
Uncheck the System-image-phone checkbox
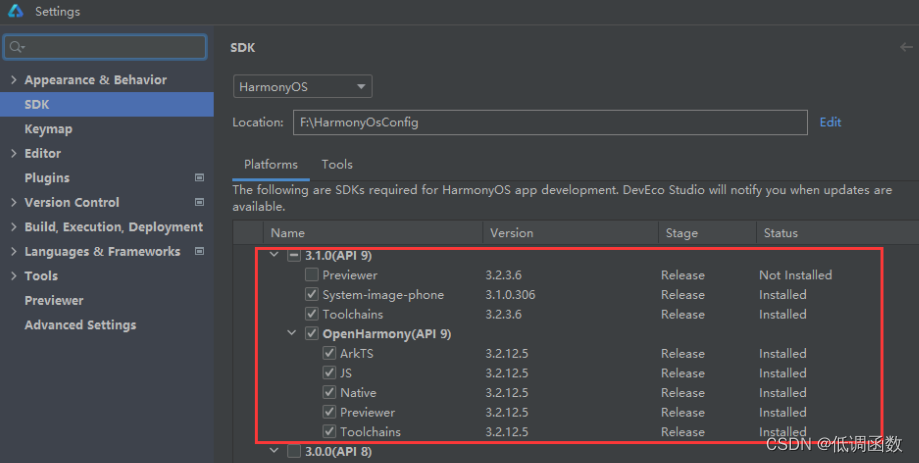pyautogui.click(x=312, y=294)
